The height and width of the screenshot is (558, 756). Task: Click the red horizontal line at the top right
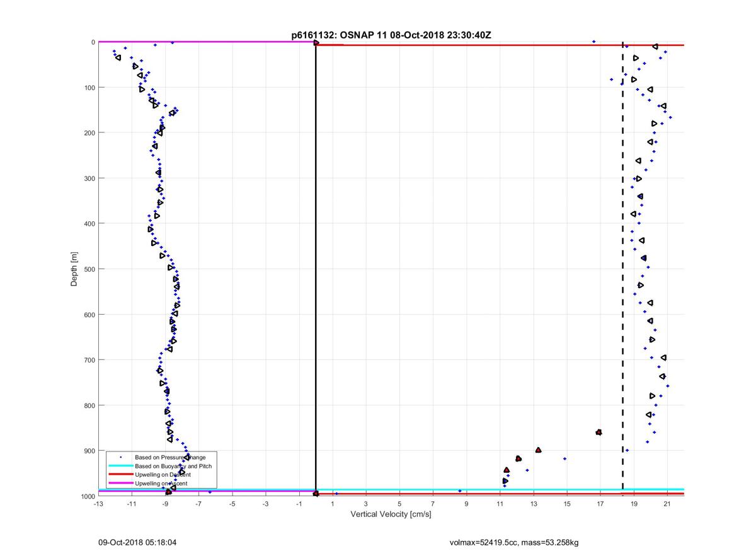(500, 45)
